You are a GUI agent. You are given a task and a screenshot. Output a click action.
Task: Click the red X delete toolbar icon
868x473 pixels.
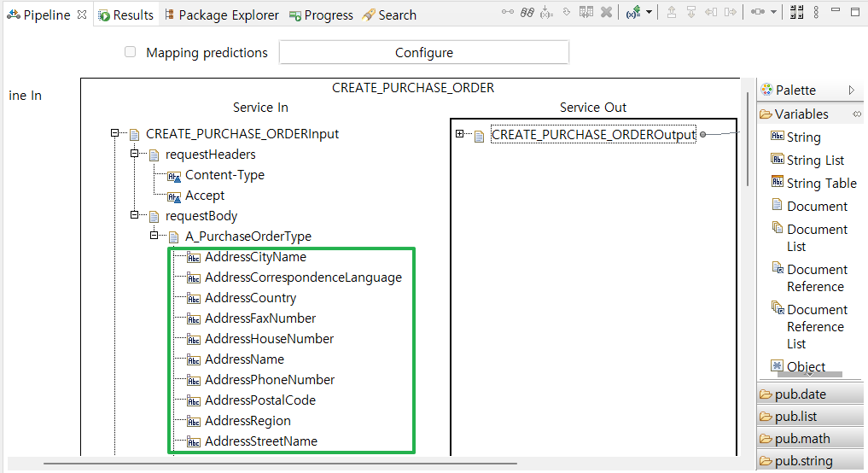pos(606,12)
